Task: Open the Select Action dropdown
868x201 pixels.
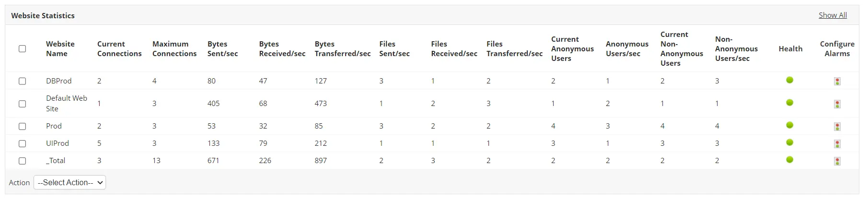Action: pyautogui.click(x=69, y=182)
